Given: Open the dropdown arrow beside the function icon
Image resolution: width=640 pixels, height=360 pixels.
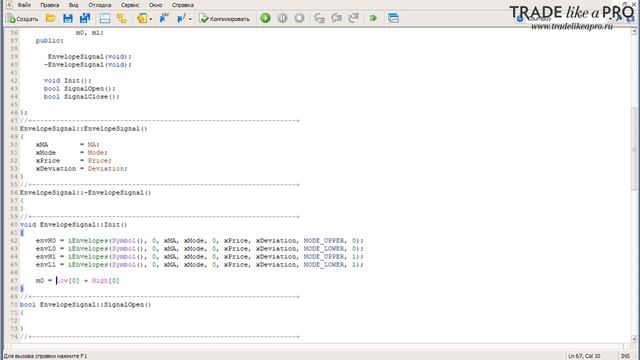Looking at the screenshot, I should (190, 19).
